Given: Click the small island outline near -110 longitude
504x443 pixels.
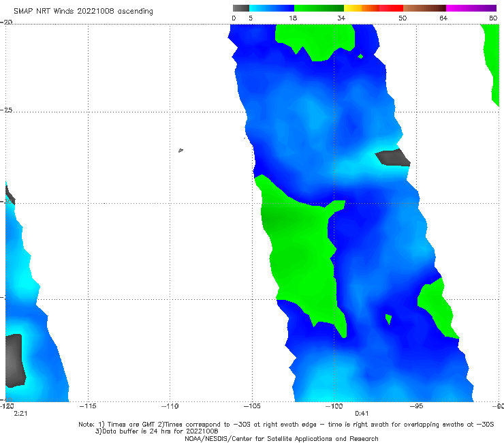Looking at the screenshot, I should click(x=180, y=150).
